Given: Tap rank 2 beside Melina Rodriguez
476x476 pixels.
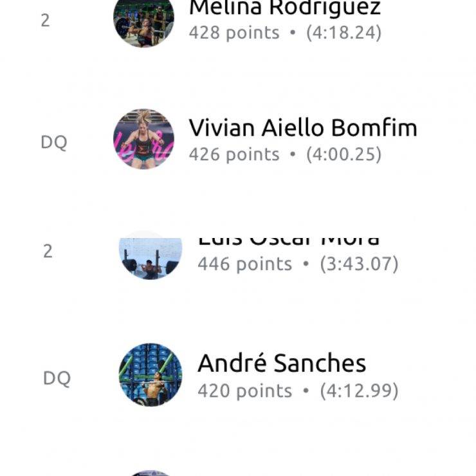Looking at the screenshot, I should [x=45, y=21].
